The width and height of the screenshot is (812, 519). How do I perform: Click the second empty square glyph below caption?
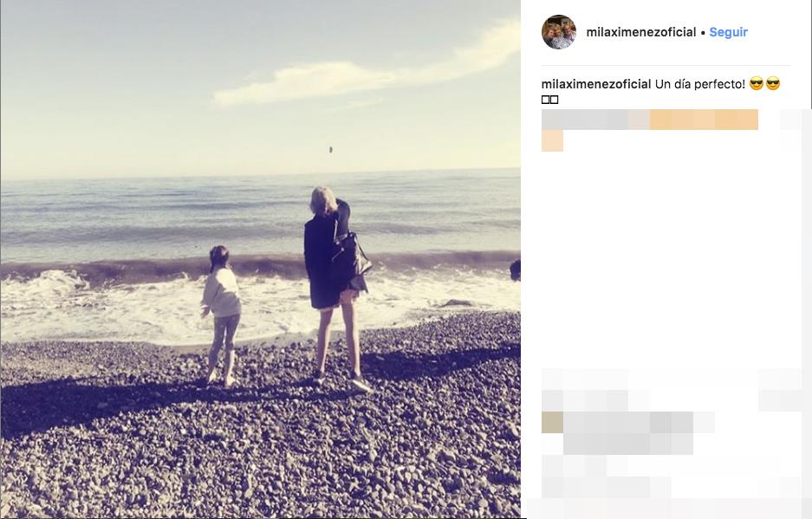click(554, 100)
